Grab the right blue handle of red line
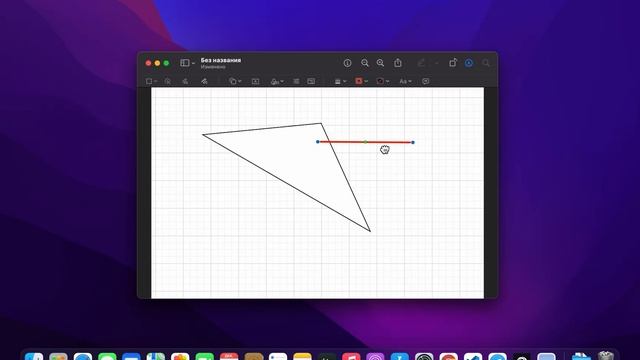 413,142
